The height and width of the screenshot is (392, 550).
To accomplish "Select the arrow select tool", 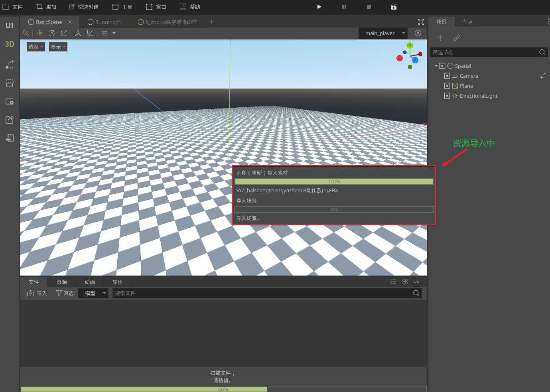I will click(26, 33).
